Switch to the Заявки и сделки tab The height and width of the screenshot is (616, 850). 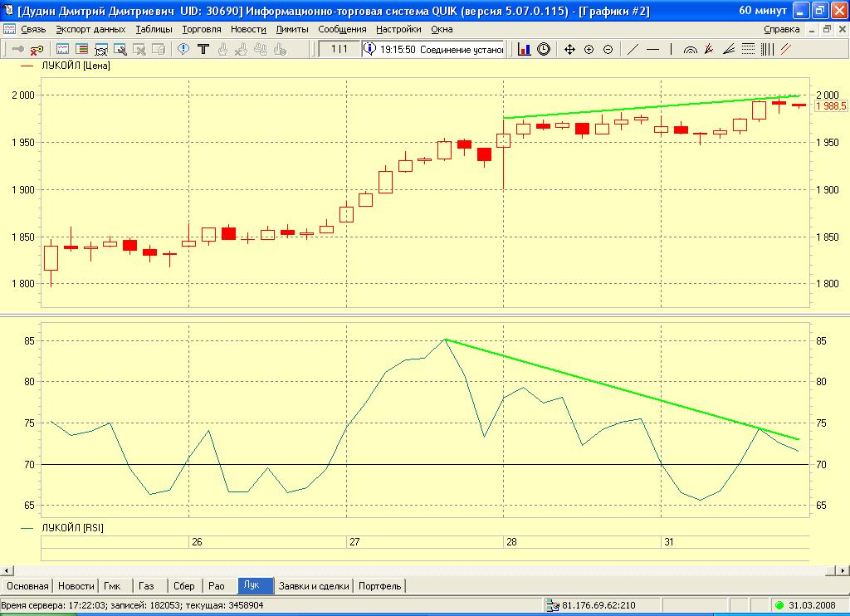(x=314, y=586)
